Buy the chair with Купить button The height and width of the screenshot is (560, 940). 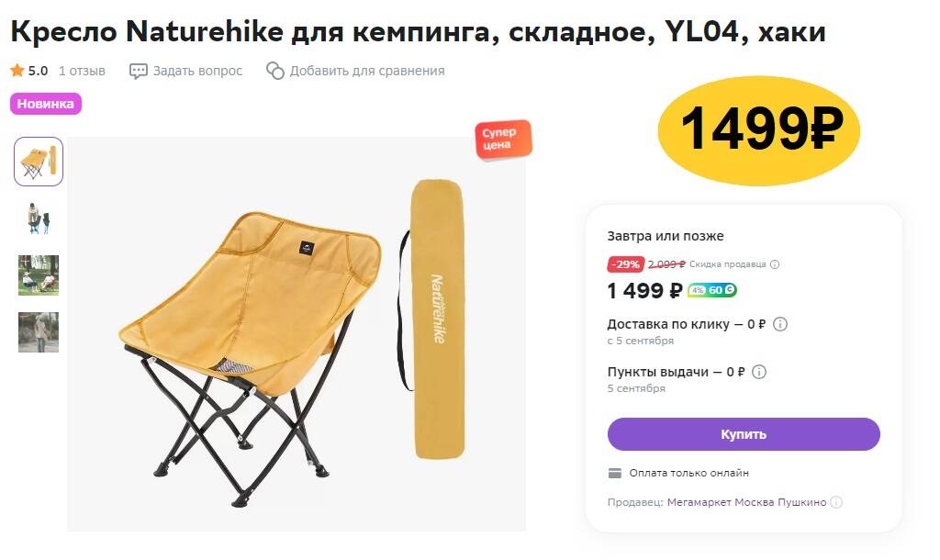[744, 434]
